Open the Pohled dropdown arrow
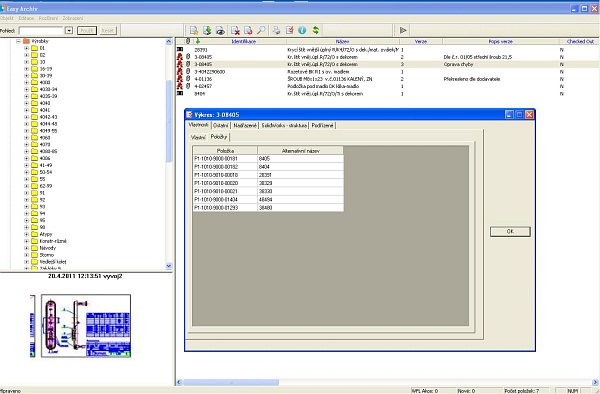Screen dimensions: 600x394 point(68,30)
